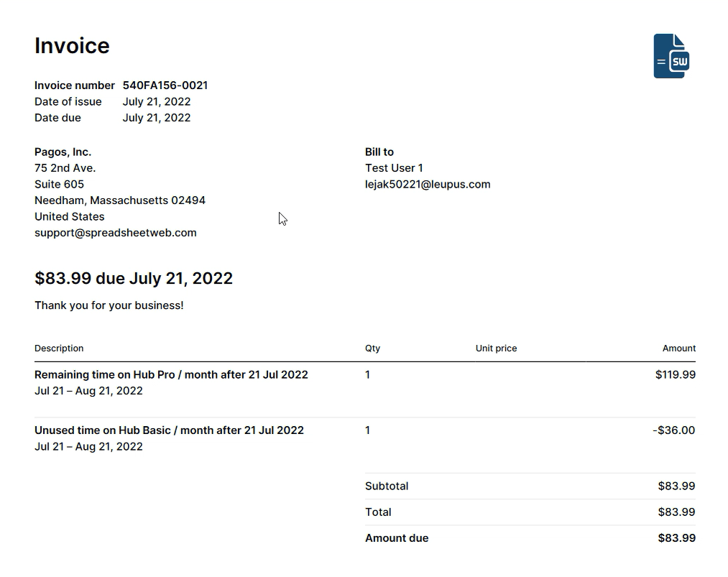Click the Remaining time on Hub Pro line item

coord(171,375)
